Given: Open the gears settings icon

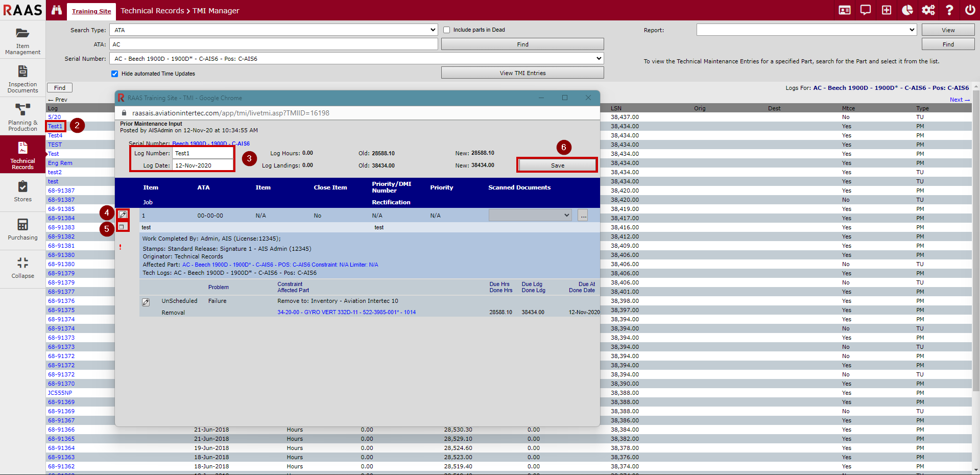Looking at the screenshot, I should click(928, 10).
